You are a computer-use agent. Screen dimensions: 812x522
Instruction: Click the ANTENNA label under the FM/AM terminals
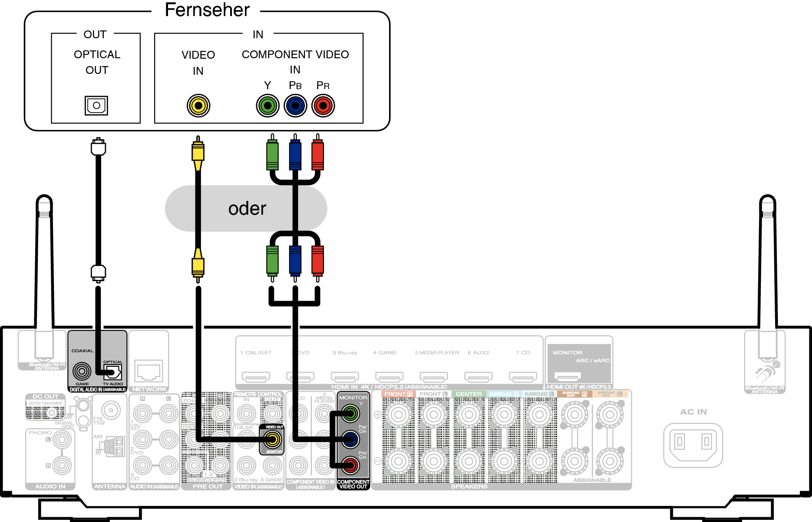tap(109, 486)
